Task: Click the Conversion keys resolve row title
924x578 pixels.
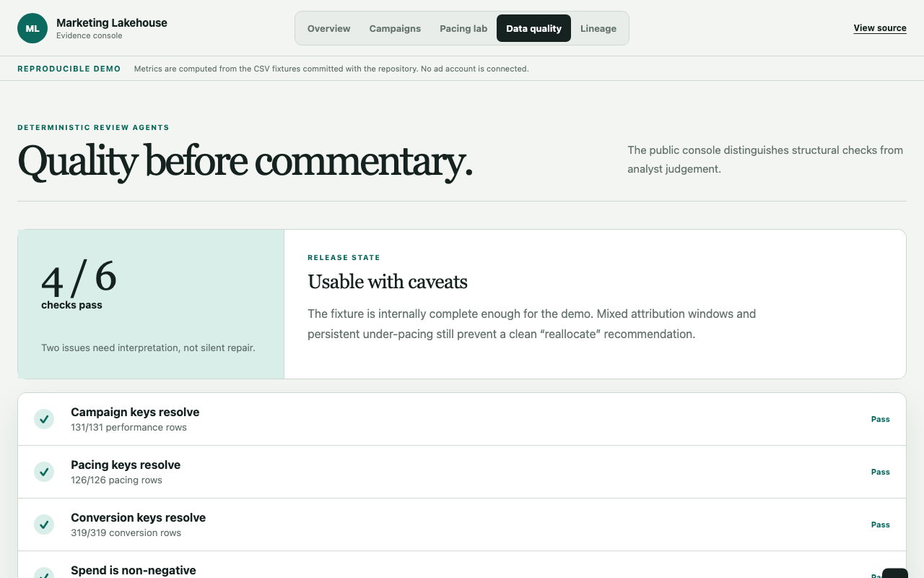Action: pos(138,517)
